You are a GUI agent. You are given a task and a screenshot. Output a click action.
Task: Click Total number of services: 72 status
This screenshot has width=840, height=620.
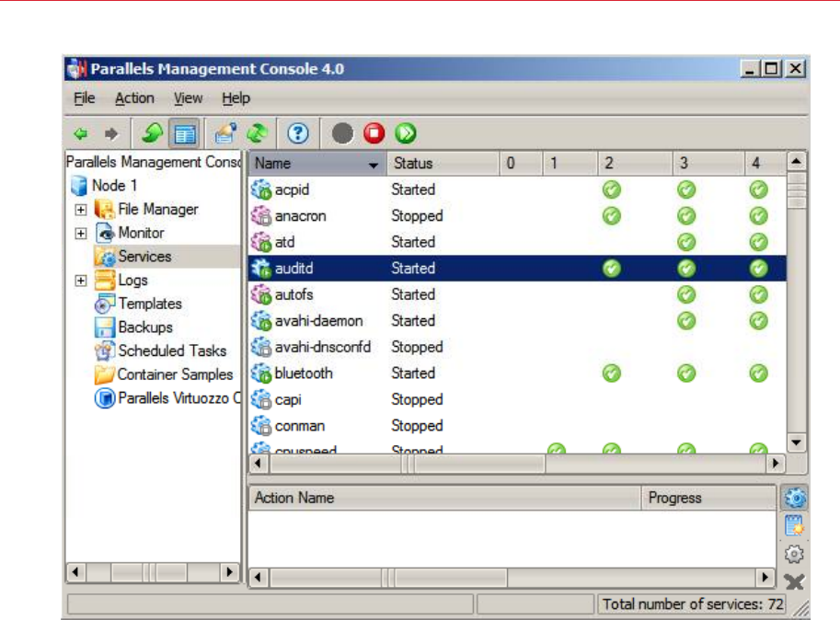pos(693,604)
